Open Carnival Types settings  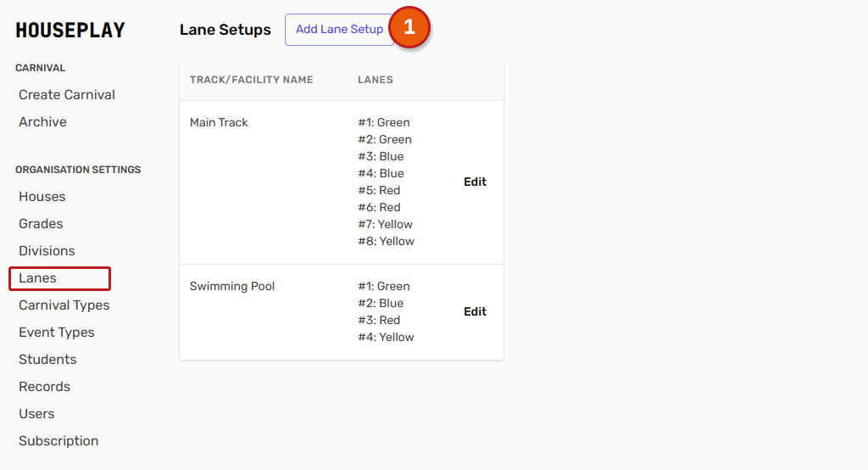tap(64, 305)
